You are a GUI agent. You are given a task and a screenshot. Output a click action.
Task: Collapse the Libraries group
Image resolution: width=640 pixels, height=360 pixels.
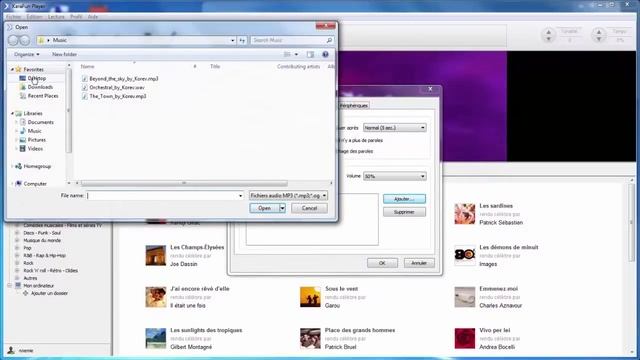[12, 113]
